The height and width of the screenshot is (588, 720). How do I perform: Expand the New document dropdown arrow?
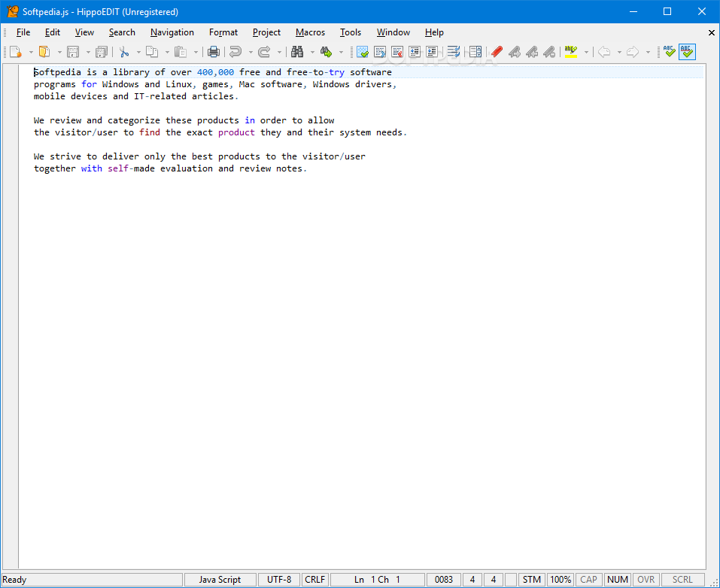[x=31, y=53]
